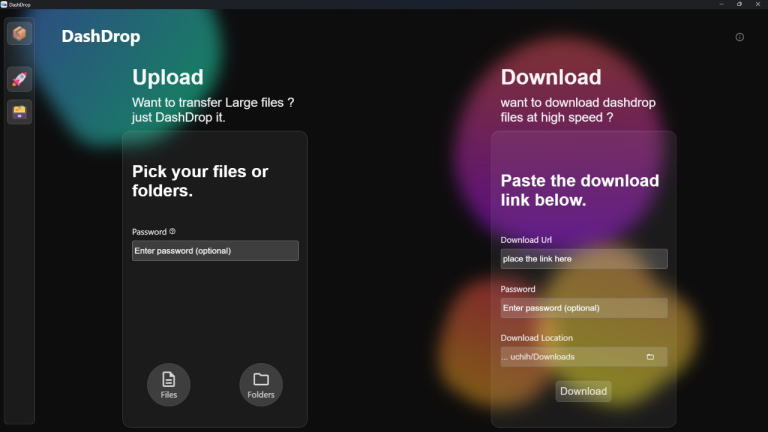Image resolution: width=768 pixels, height=432 pixels.
Task: Minimize the DashDrop window
Action: click(x=721, y=4)
